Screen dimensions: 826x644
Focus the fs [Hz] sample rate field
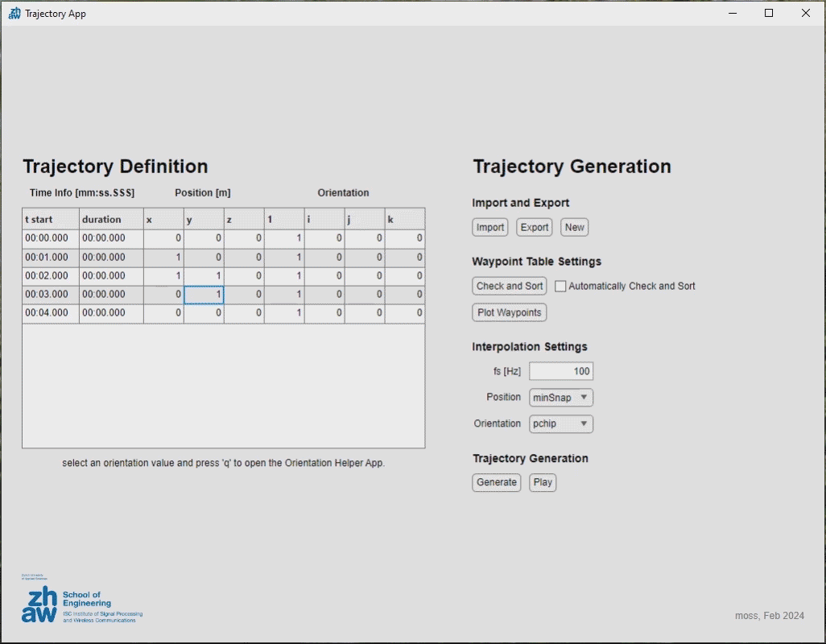coord(560,371)
